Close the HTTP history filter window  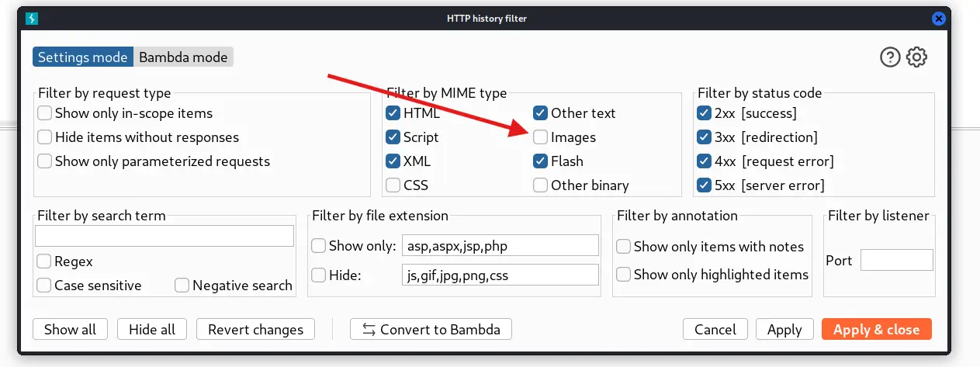tap(939, 19)
